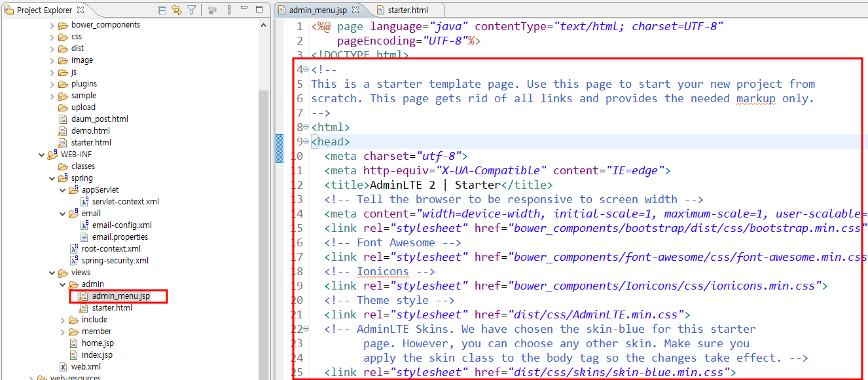868x380 pixels.
Task: Click the underlined 'Ionicons' comment on line 18
Action: 382,271
